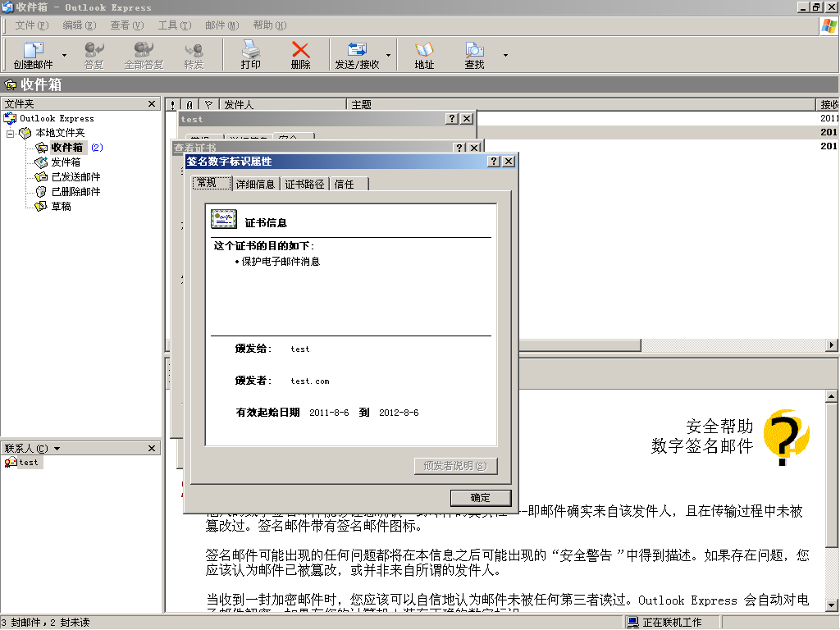Click the expiry date "2012-8-6"
Image resolution: width=840 pixels, height=630 pixels.
coord(399,413)
